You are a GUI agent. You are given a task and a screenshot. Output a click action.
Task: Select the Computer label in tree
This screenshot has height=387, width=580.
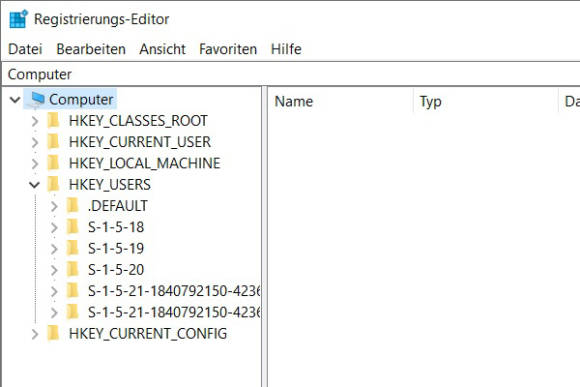point(81,99)
